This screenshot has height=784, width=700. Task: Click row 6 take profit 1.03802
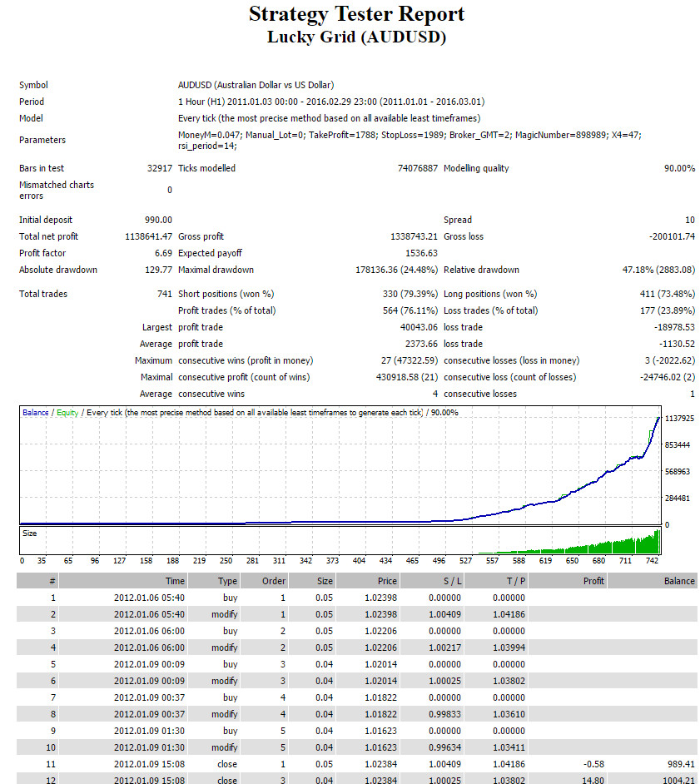(x=509, y=681)
